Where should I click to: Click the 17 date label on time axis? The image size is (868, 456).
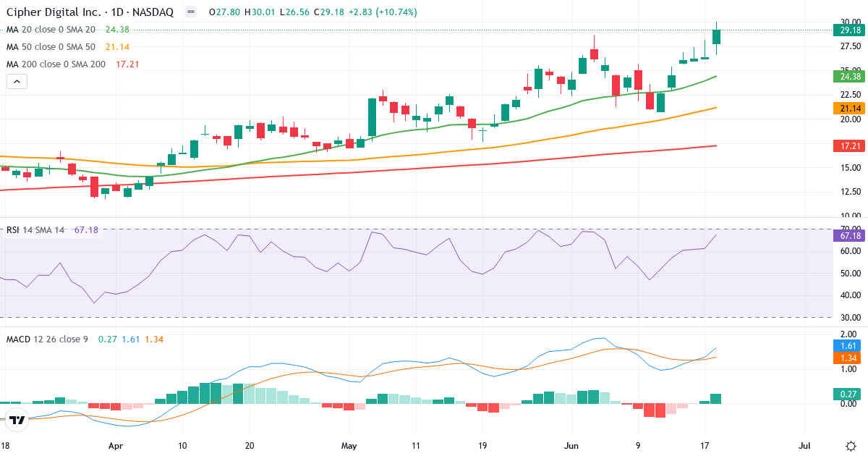[705, 445]
